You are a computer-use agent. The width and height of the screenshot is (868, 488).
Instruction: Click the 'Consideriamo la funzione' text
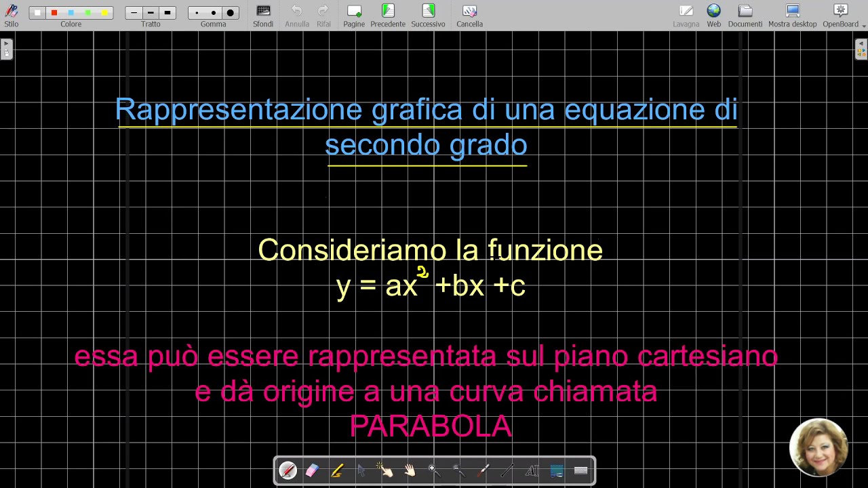430,250
